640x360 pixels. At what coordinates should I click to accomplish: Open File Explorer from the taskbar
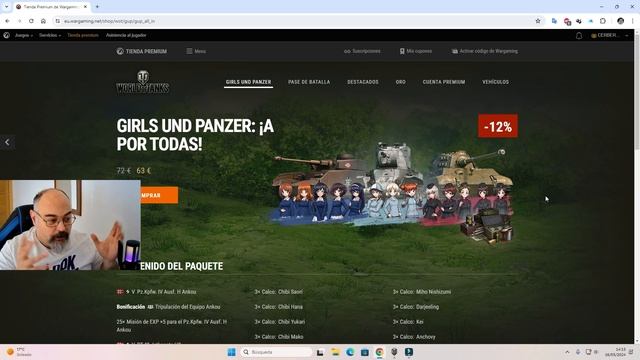(335, 352)
